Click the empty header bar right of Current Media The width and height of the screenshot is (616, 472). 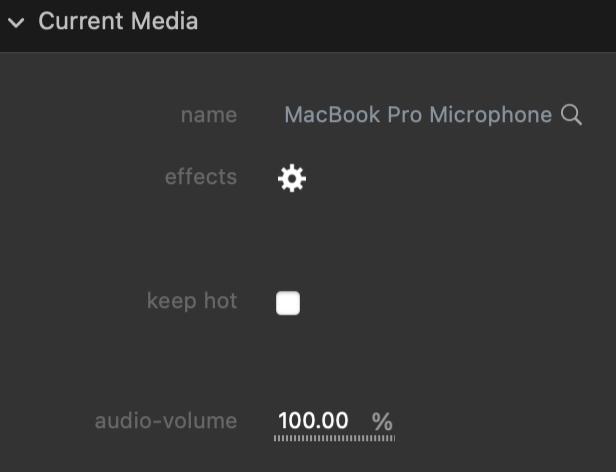[420, 22]
